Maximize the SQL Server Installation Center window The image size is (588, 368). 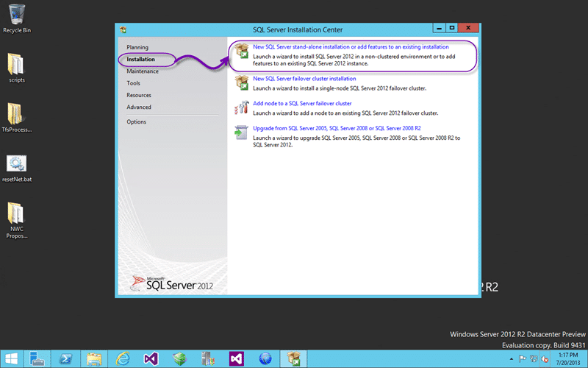pyautogui.click(x=452, y=28)
